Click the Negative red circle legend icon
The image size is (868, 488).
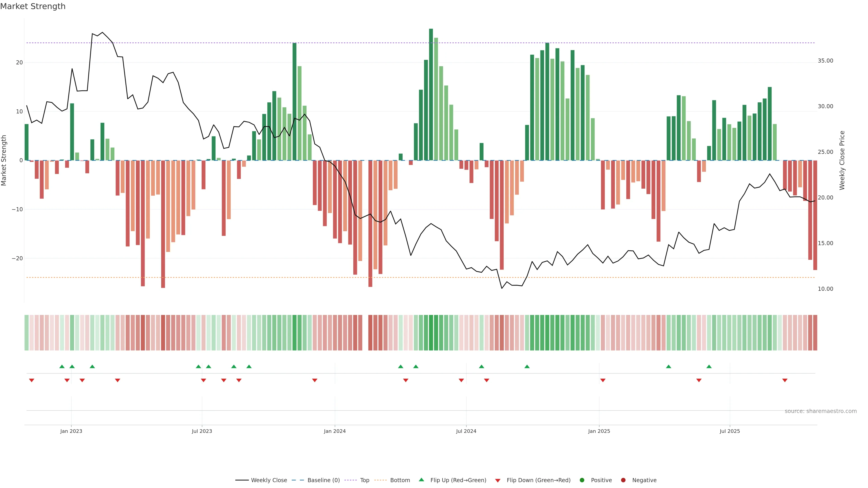pos(623,480)
